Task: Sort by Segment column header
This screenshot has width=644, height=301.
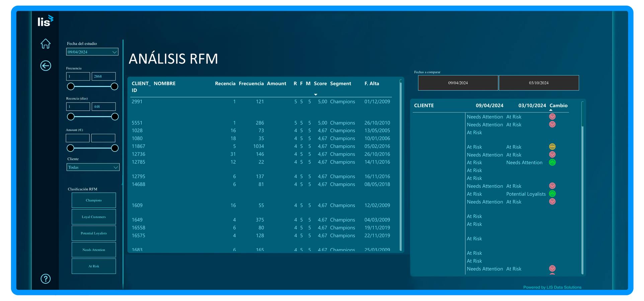Action: pos(340,83)
